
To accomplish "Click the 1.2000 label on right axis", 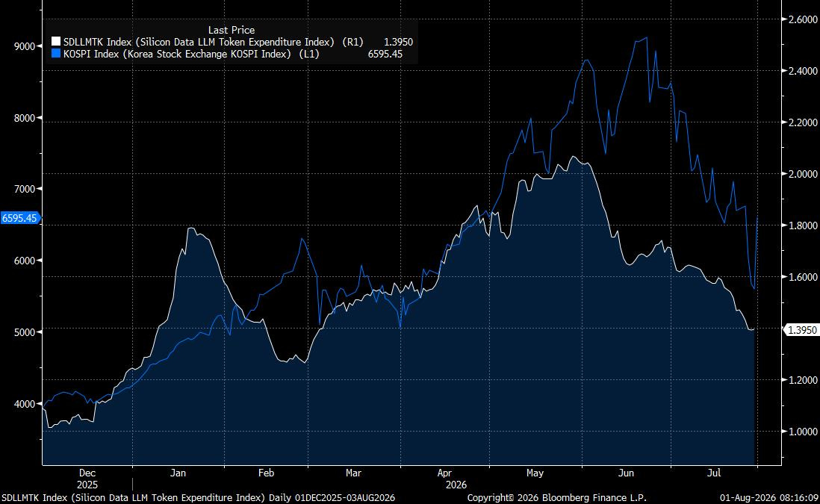I will coord(802,380).
